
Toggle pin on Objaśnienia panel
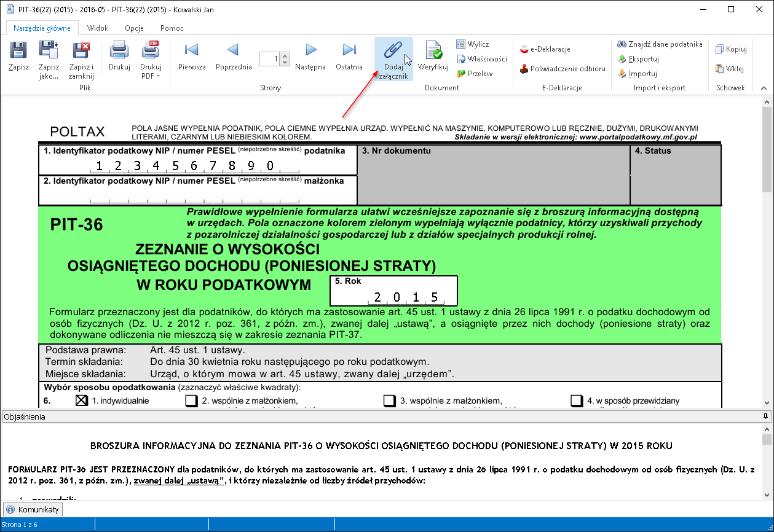pos(765,417)
